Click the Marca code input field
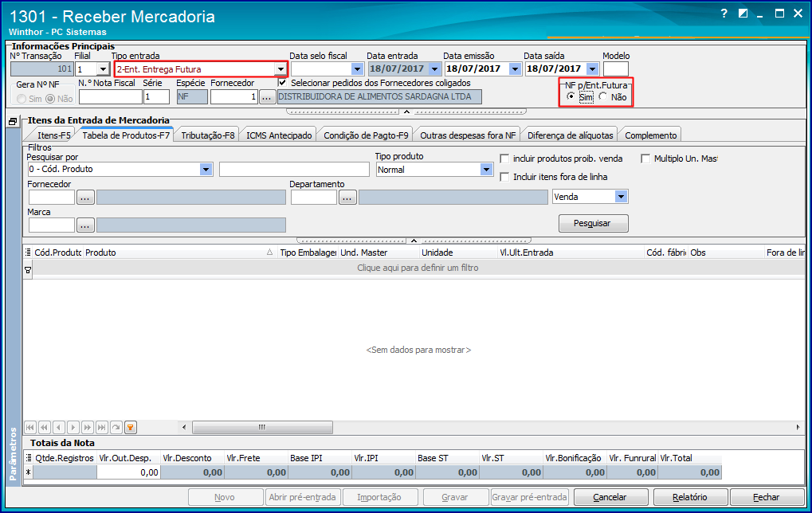This screenshot has height=513, width=812. pyautogui.click(x=52, y=225)
